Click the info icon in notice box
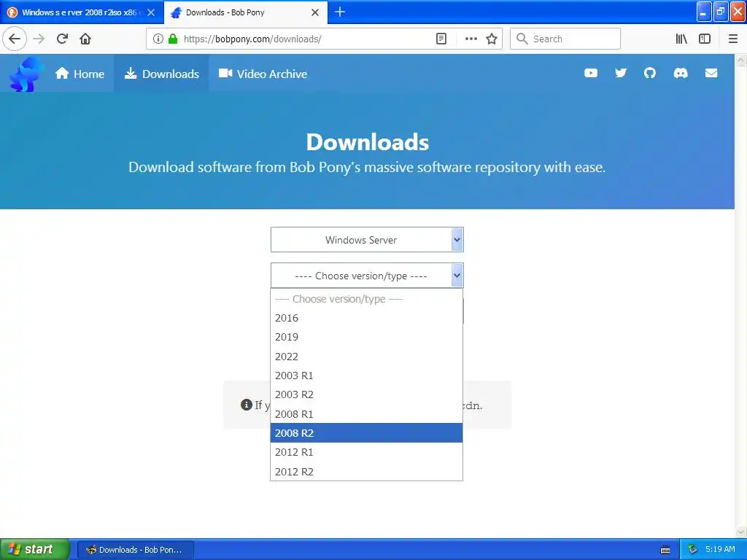This screenshot has width=747, height=560. pos(247,405)
